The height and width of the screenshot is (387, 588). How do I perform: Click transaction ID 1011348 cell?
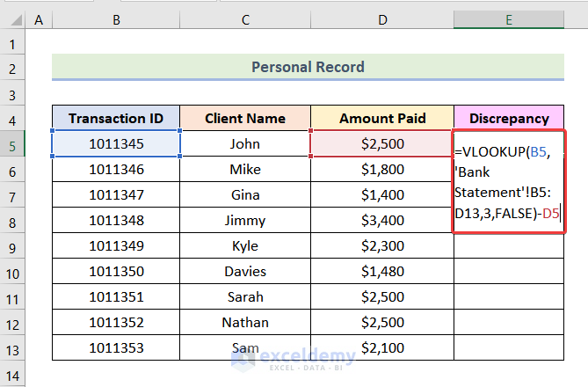tap(116, 221)
